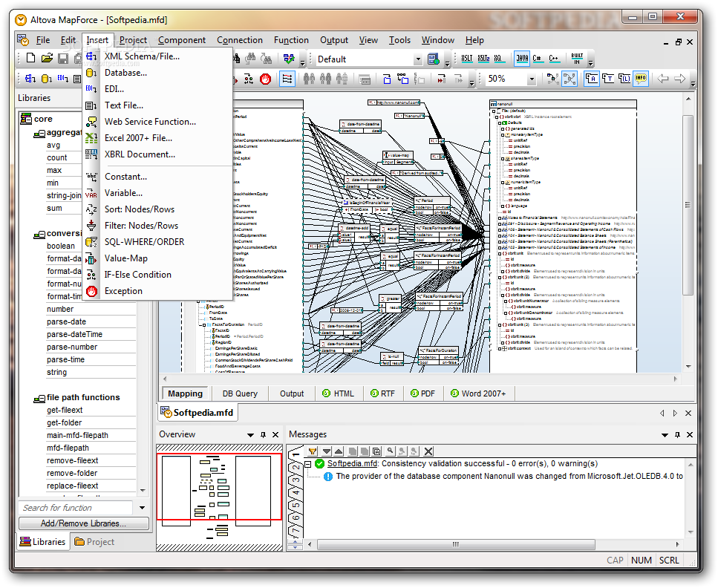This screenshot has width=718, height=588.
Task: Click the New file toolbar icon
Action: pos(30,58)
